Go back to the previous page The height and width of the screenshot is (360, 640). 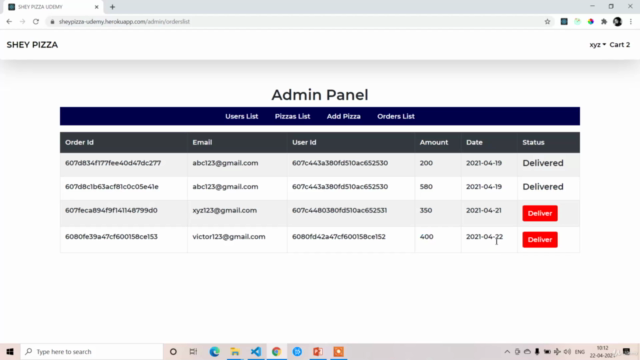(9, 22)
